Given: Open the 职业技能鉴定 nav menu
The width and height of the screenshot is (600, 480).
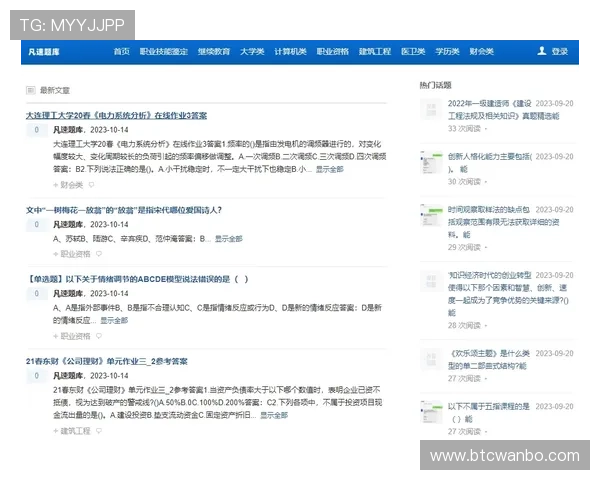Looking at the screenshot, I should [164, 51].
